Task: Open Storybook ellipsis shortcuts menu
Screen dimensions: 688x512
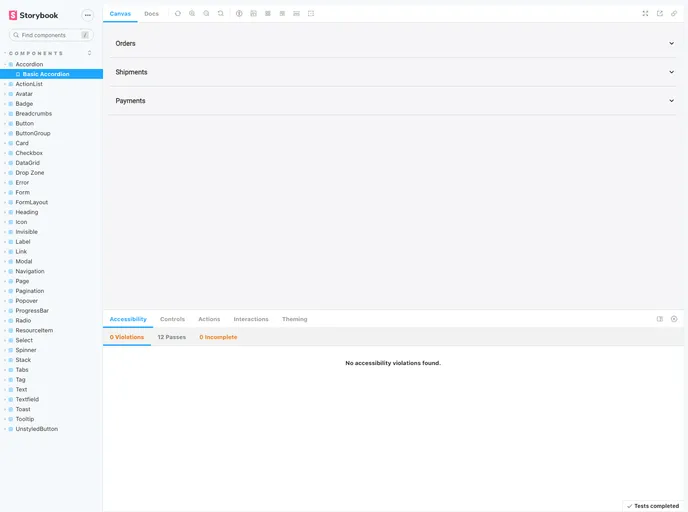Action: pos(87,15)
